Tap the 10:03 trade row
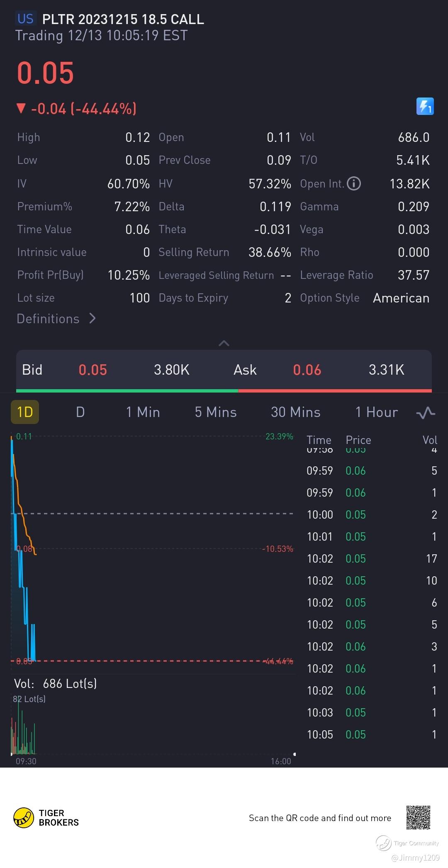Viewport: 448px width, 868px height. coord(372,712)
